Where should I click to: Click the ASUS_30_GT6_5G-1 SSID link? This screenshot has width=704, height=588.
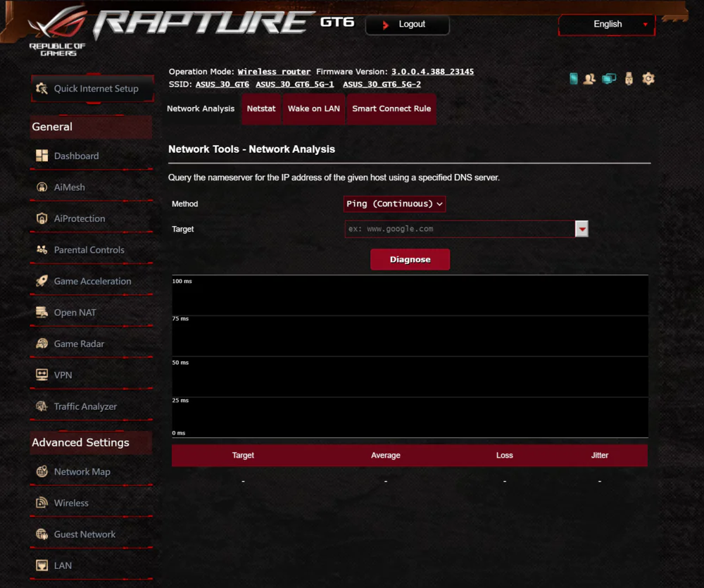tap(295, 84)
